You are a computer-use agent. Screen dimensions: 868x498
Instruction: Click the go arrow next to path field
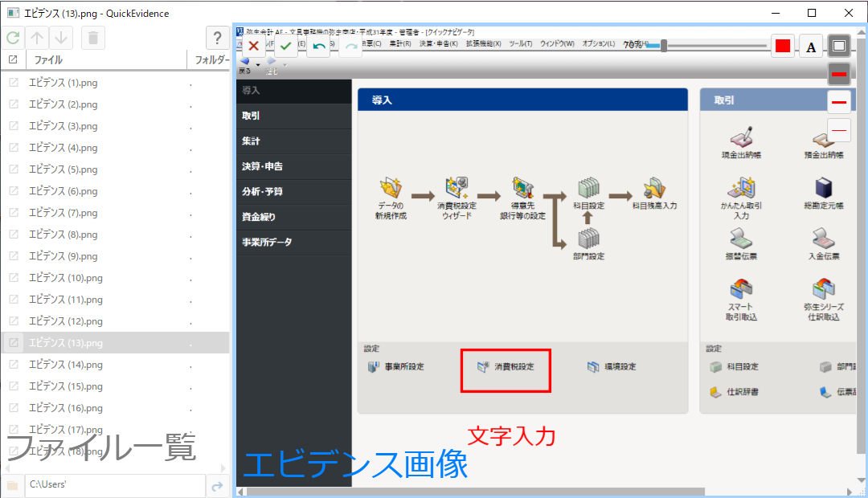click(218, 485)
